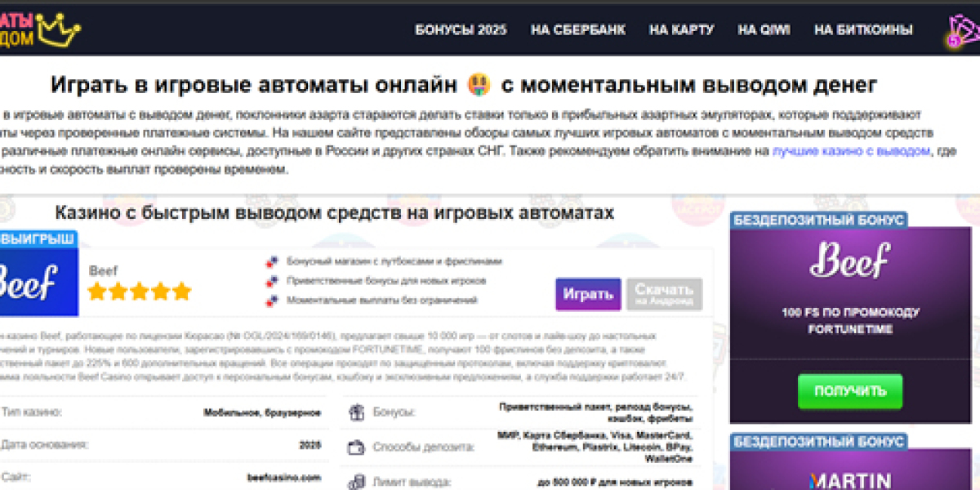Click the Моментальные выплаты без ограничений text
The image size is (980, 490).
(x=382, y=301)
